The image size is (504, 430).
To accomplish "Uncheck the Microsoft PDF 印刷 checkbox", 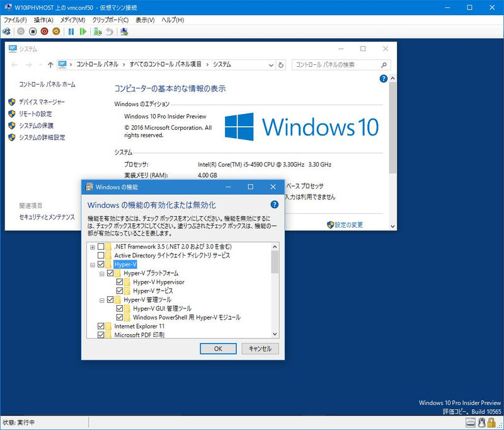I will tap(101, 335).
